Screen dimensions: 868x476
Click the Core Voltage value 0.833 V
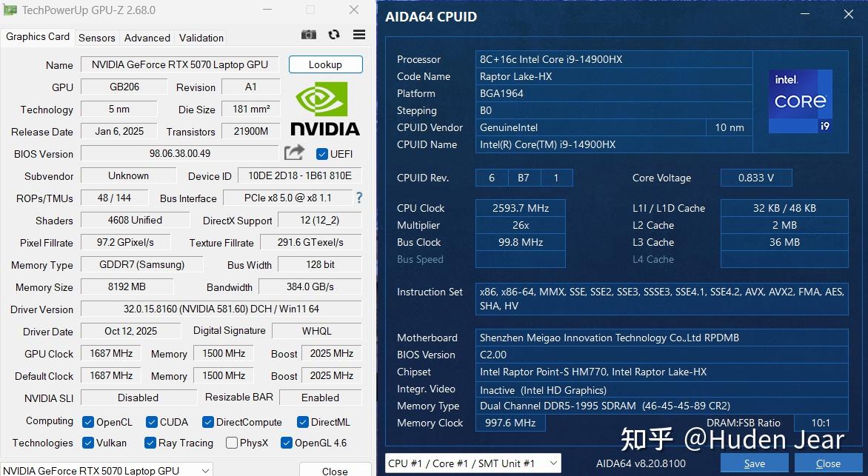click(x=756, y=178)
